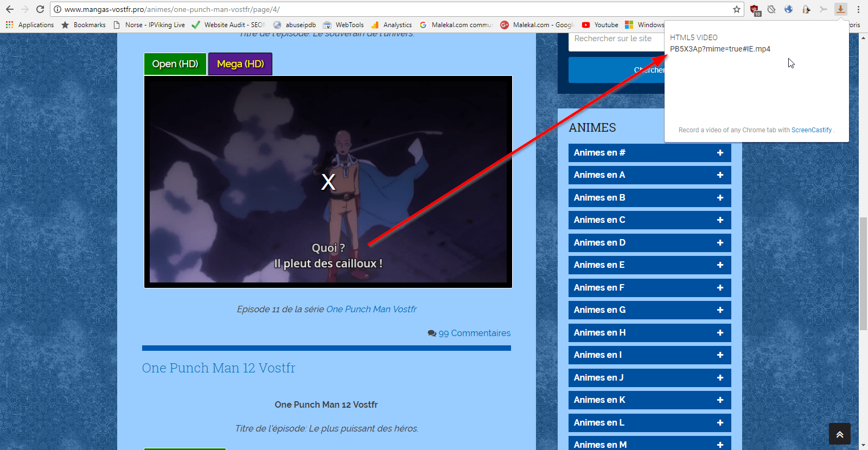868x450 pixels.
Task: Click the scrollbar down arrow
Action: coord(863,446)
